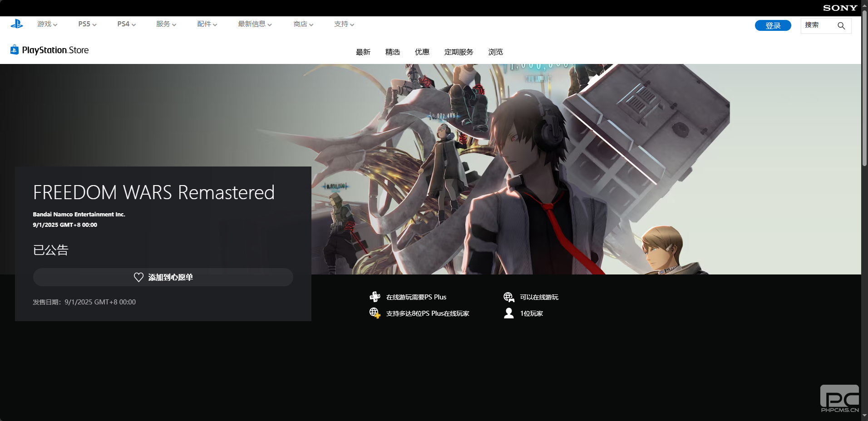Click the 已公告 status text
Image resolution: width=868 pixels, height=421 pixels.
pos(50,250)
